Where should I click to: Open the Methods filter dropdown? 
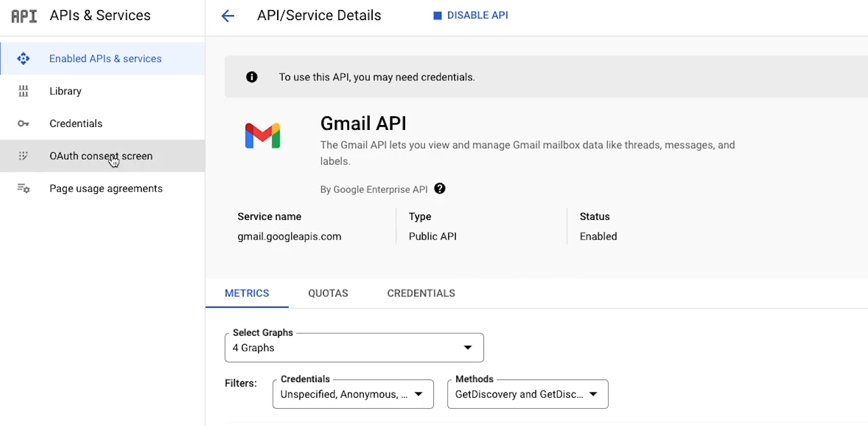(528, 394)
